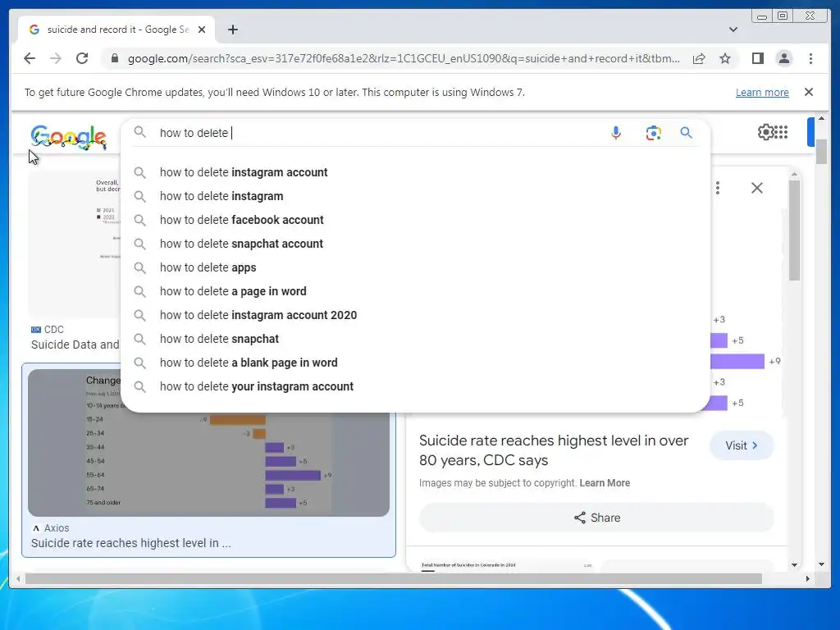Image resolution: width=840 pixels, height=630 pixels.
Task: Open preview panel three-dot options
Action: click(717, 188)
